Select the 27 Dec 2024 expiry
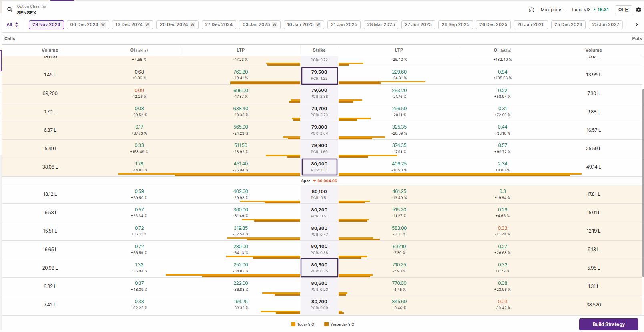Screen dimensions: 644x332 pos(219,24)
